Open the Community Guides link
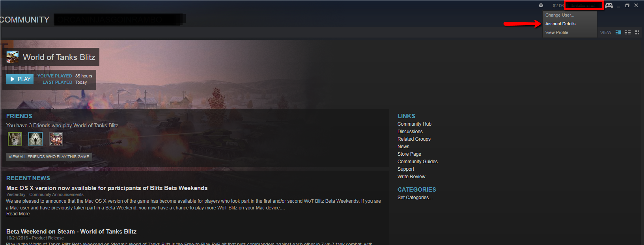The image size is (644, 245). 418,162
